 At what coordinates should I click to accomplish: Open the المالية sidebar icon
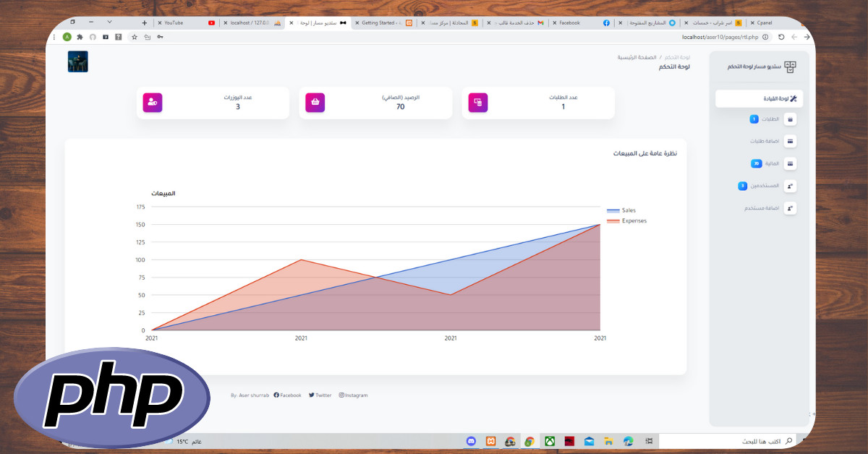(x=790, y=163)
